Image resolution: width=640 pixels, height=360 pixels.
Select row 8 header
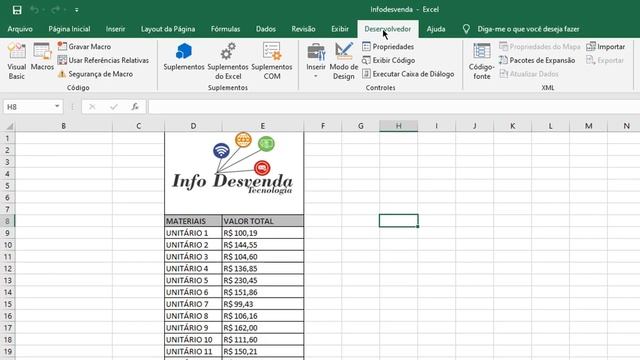tap(7, 221)
